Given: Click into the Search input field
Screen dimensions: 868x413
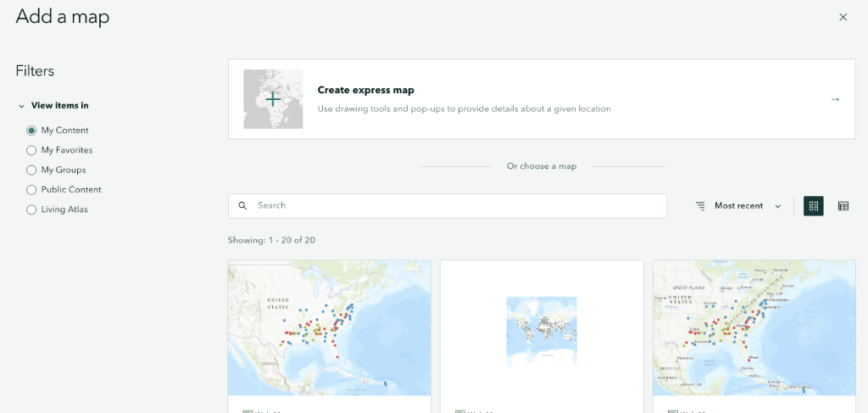Looking at the screenshot, I should [x=448, y=205].
